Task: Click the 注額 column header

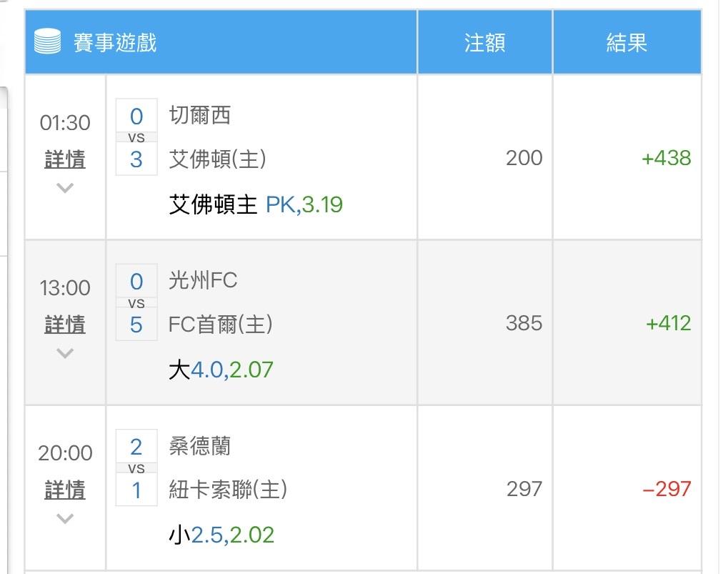Action: 484,43
